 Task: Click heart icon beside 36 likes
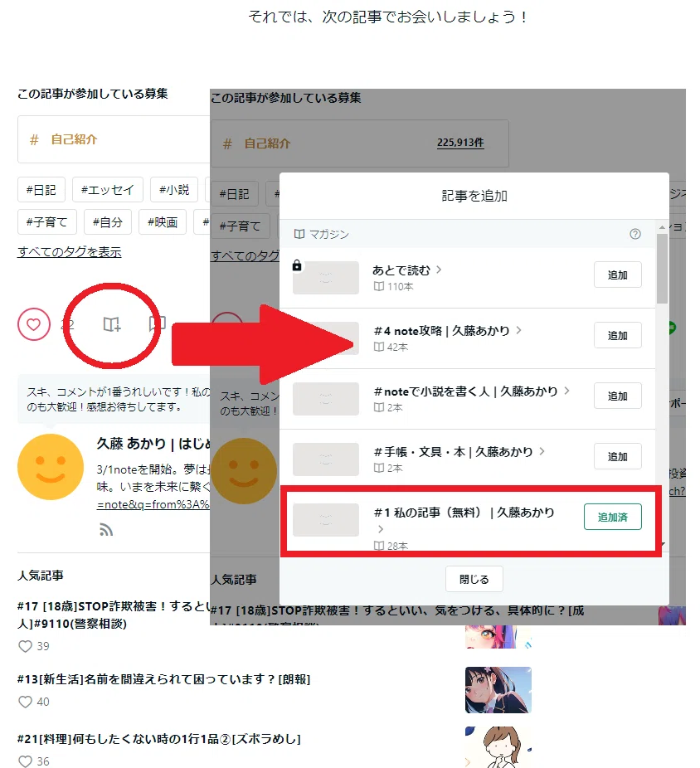point(25,761)
